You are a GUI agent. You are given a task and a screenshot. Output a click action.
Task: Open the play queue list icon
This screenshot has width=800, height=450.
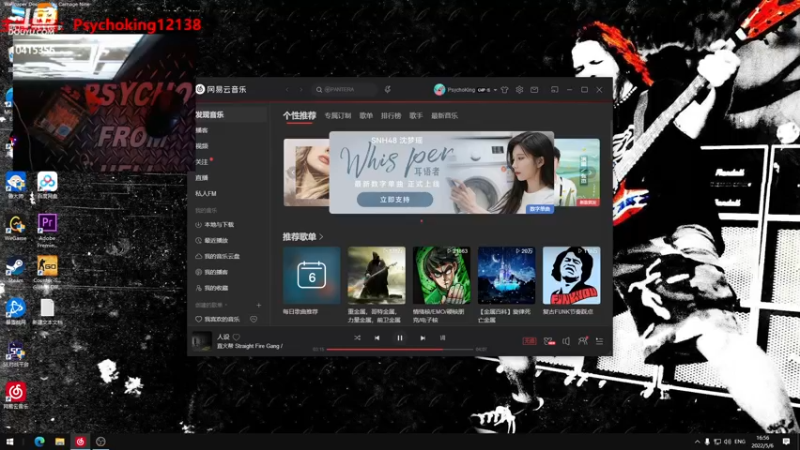tap(599, 341)
